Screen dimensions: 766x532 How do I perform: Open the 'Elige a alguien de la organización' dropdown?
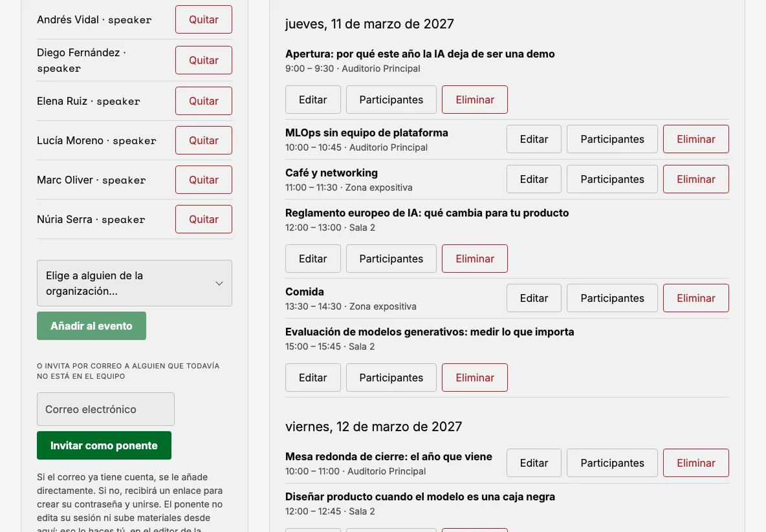tap(135, 283)
